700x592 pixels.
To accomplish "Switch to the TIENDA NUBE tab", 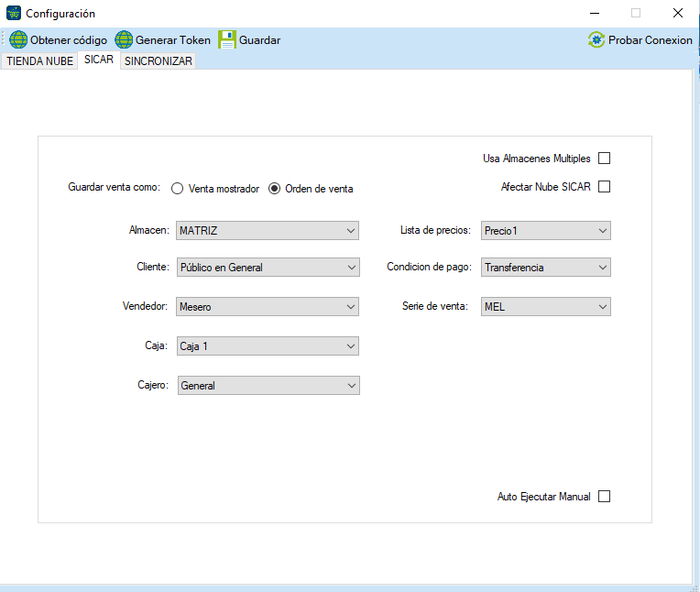I will pyautogui.click(x=39, y=61).
